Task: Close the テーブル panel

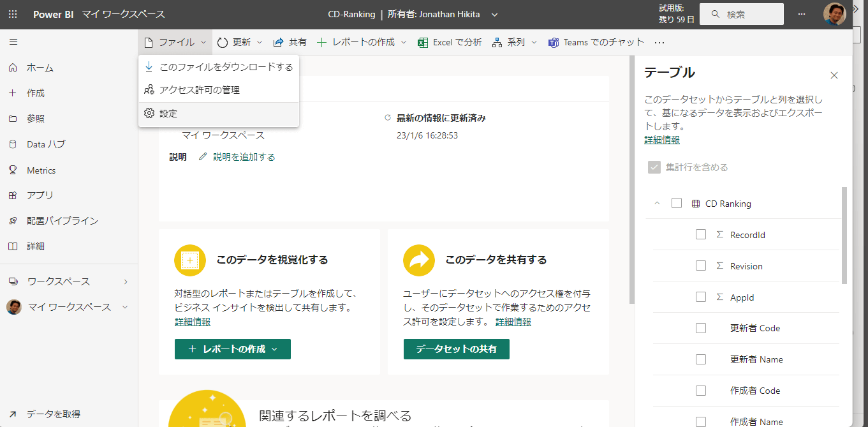Action: click(834, 75)
